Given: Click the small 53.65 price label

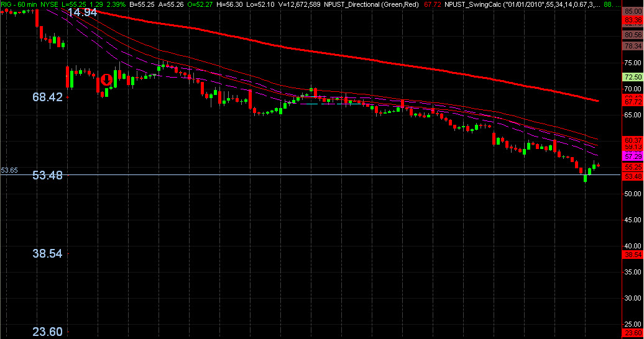Looking at the screenshot, I should pos(9,170).
